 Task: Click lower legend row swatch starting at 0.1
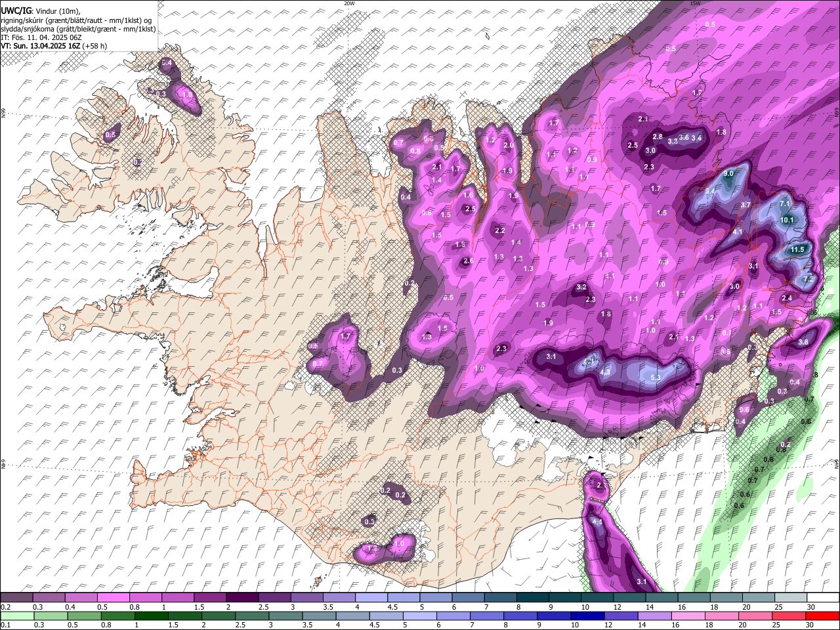tap(16, 616)
